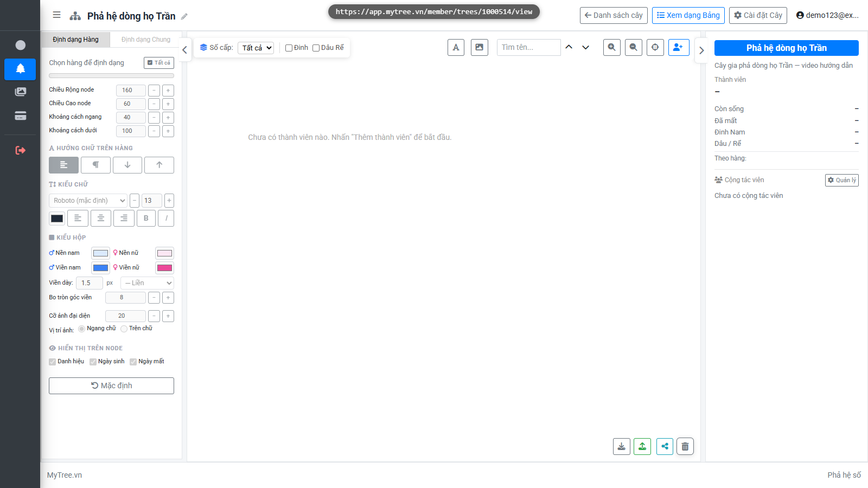Screen dimensions: 868x488
Task: Focus the Tìm tên search field
Action: click(529, 47)
